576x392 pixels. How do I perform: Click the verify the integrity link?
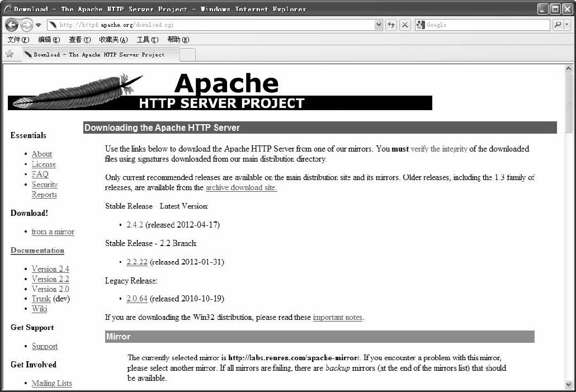click(439, 149)
